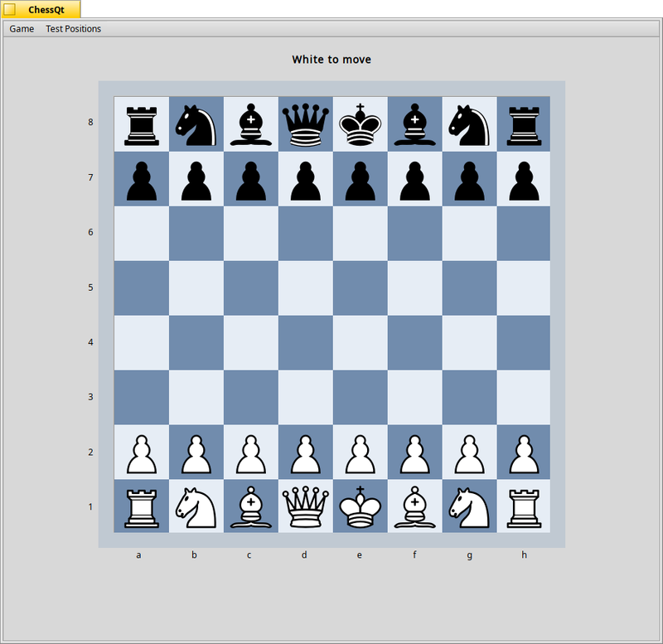
Task: Click the empty h4 square
Action: 524,342
